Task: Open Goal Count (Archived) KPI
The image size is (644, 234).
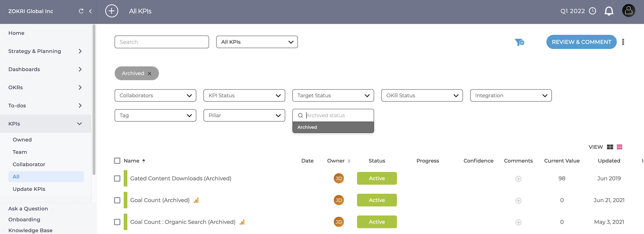Action: pyautogui.click(x=160, y=200)
